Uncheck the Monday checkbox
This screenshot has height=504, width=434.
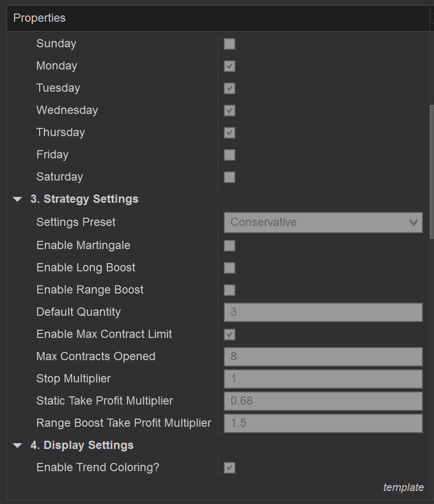(230, 66)
